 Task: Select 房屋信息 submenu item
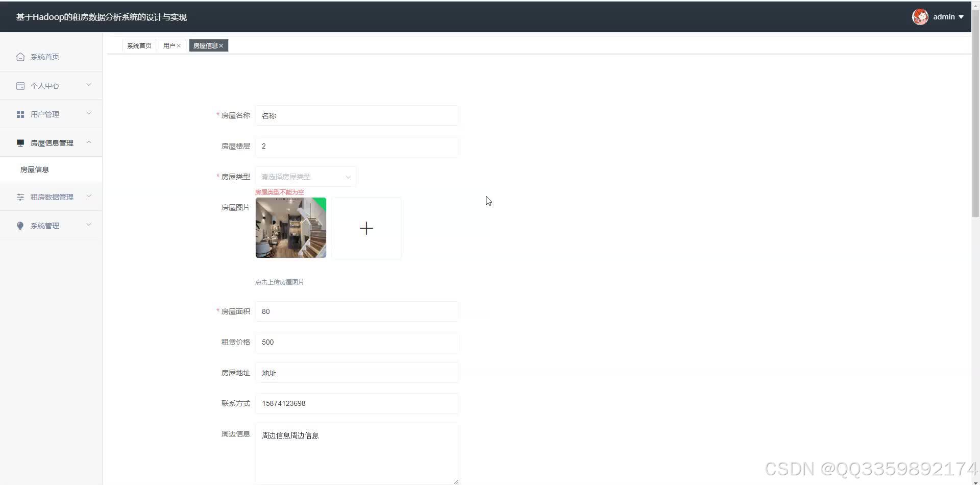point(51,169)
